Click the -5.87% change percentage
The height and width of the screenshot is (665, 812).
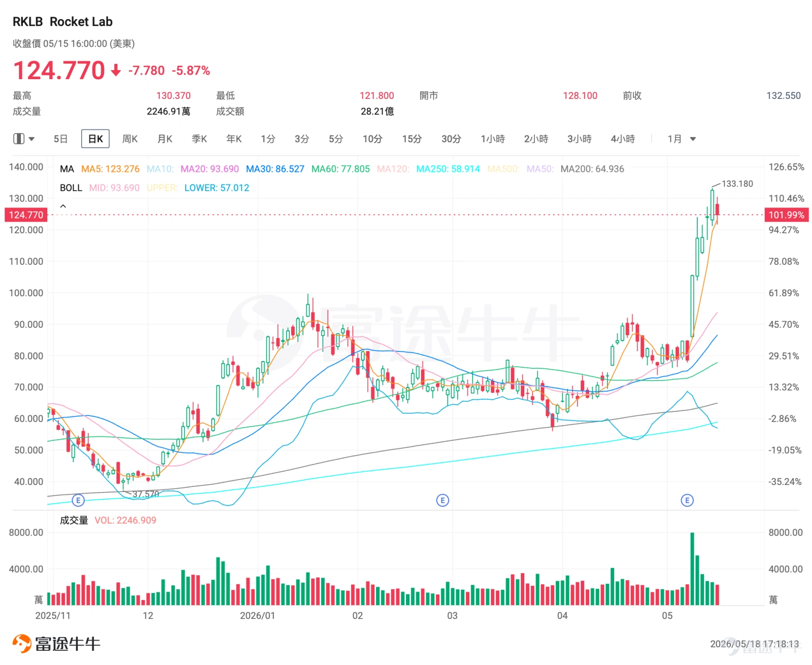coord(191,71)
